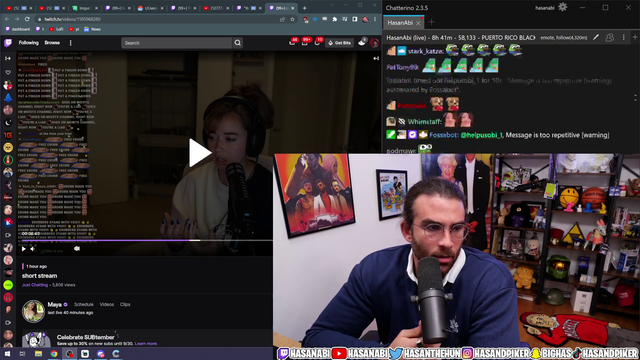Click @helpusobi_1 mention in Fossabot message

pos(482,135)
